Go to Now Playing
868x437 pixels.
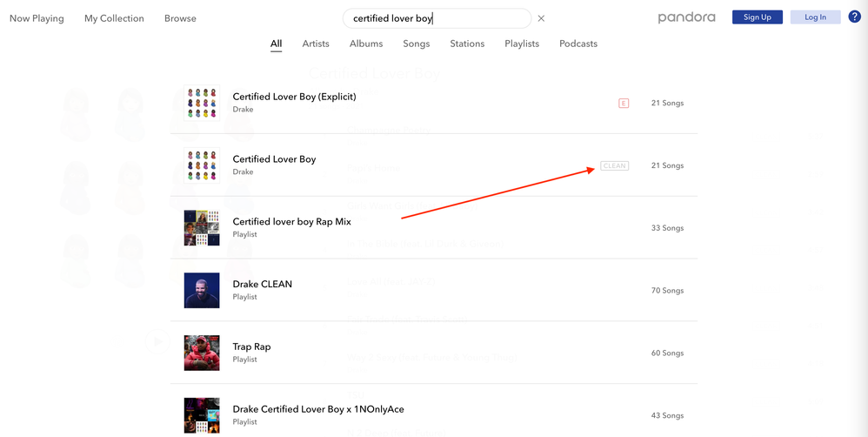37,18
